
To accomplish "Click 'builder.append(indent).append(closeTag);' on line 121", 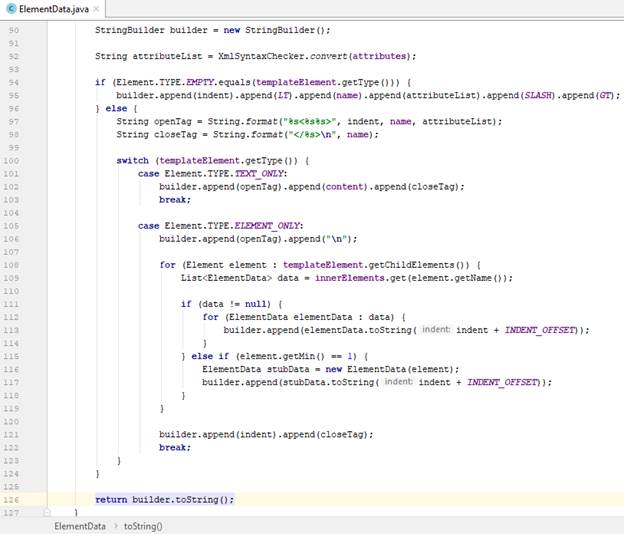I will pyautogui.click(x=266, y=435).
